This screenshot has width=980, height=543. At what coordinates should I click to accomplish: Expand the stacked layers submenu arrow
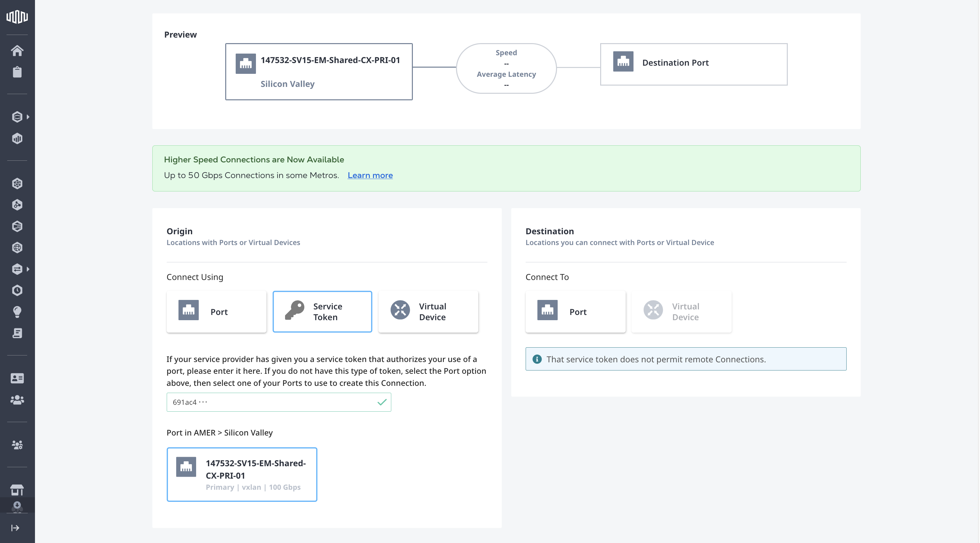coord(28,117)
